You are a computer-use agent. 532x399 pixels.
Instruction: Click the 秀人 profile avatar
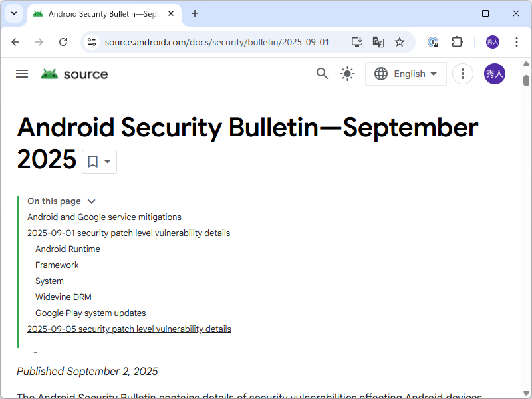point(494,74)
